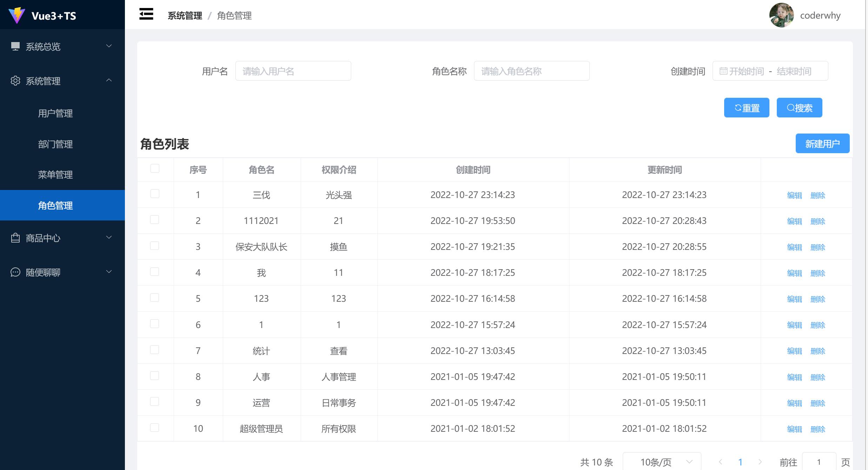Expand the 系统总览 menu chevron
The image size is (868, 470).
point(109,46)
